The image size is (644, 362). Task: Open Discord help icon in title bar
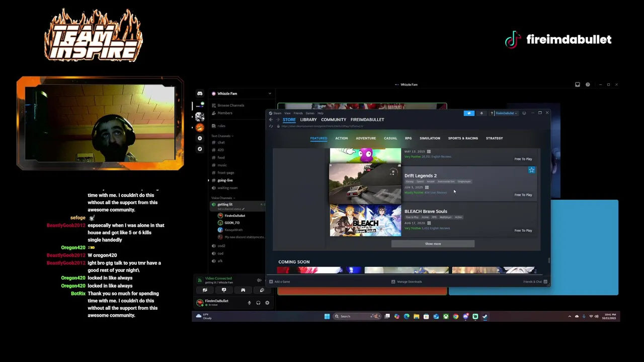pos(588,84)
